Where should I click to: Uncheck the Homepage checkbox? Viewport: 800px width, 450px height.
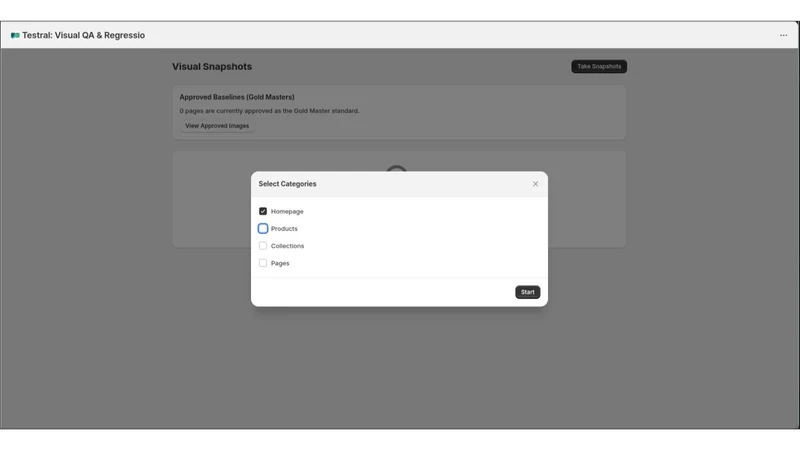[x=263, y=211]
